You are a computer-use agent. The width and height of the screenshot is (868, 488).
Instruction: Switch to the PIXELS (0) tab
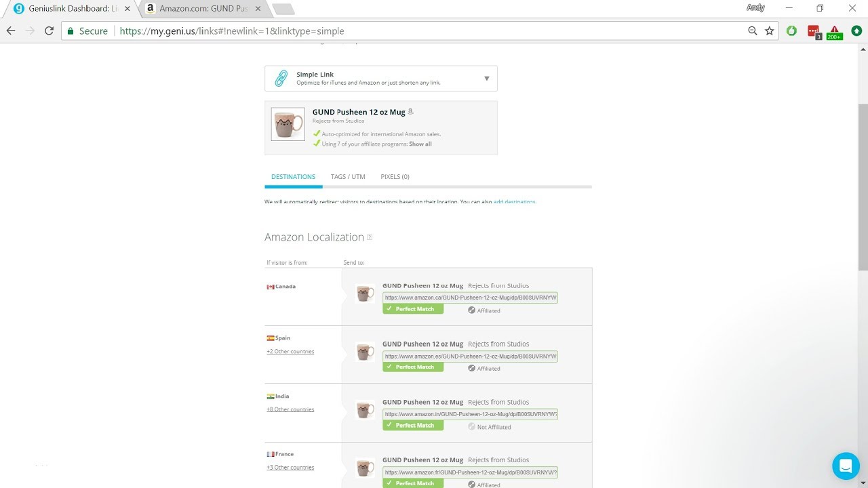395,177
